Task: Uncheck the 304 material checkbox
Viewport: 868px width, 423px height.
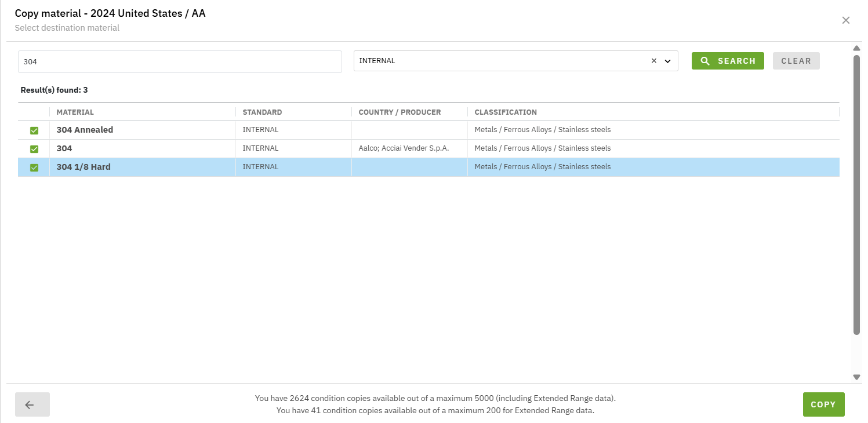Action: pos(34,149)
